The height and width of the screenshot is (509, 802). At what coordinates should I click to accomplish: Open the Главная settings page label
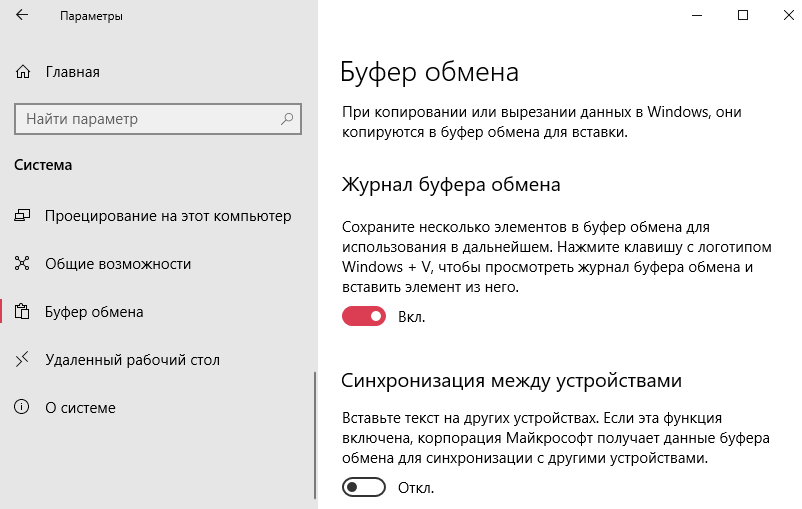point(72,72)
